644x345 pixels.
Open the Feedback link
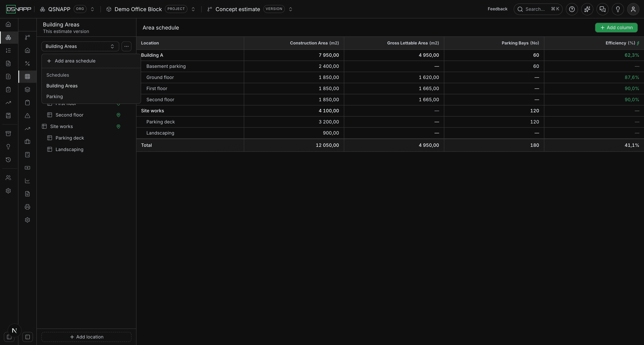coord(498,9)
